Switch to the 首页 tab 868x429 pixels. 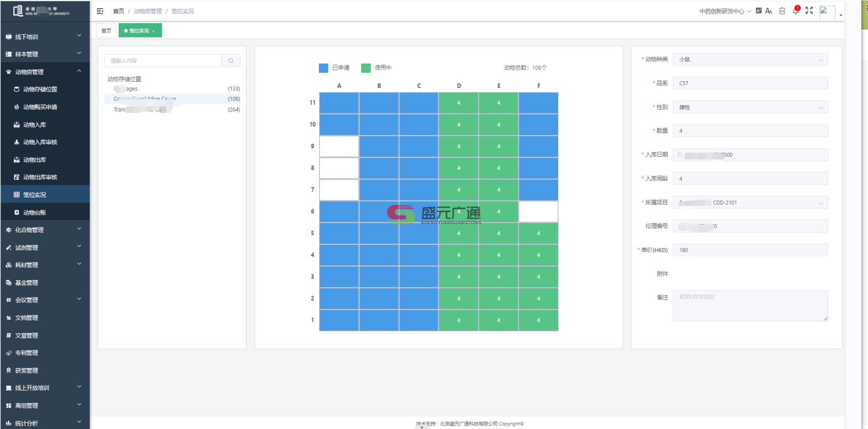(x=106, y=31)
